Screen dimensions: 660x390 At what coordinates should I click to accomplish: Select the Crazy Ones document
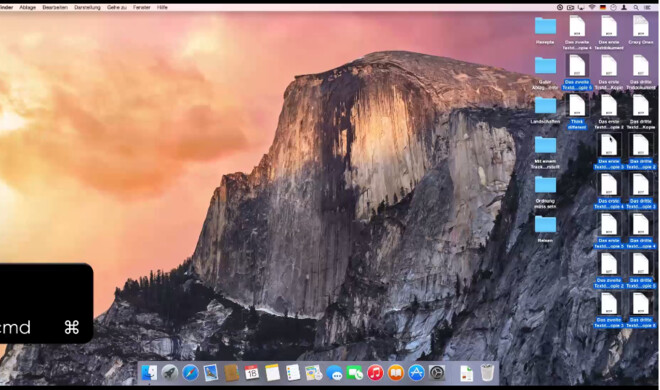(641, 26)
